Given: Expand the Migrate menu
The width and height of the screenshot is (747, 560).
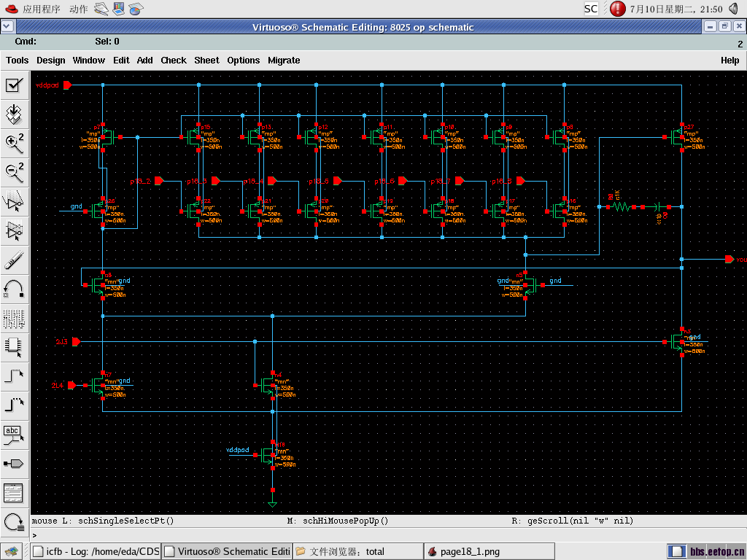Looking at the screenshot, I should click(284, 61).
